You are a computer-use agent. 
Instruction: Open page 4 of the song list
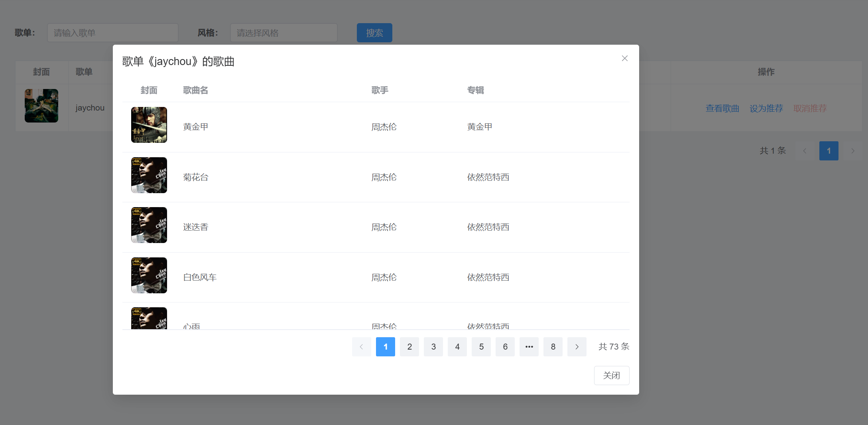(457, 347)
